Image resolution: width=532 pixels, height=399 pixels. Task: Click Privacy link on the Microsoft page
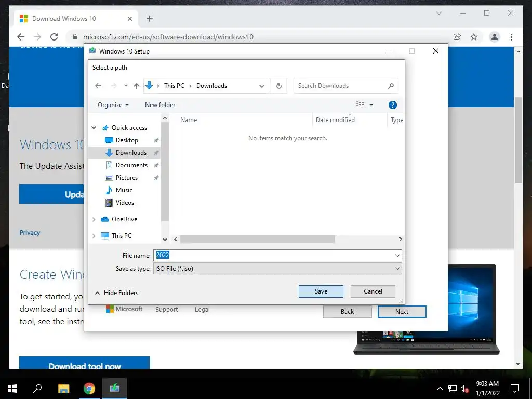(30, 233)
